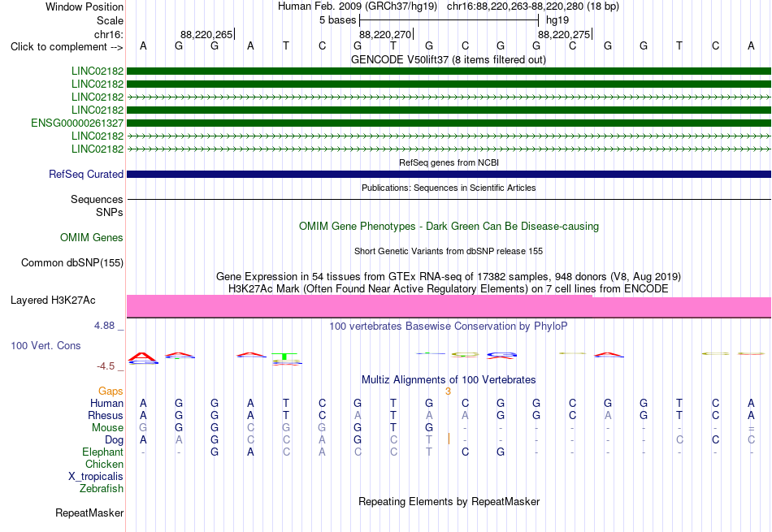Click the 'Click to complement -->' label
This screenshot has height=532, width=772.
point(67,47)
